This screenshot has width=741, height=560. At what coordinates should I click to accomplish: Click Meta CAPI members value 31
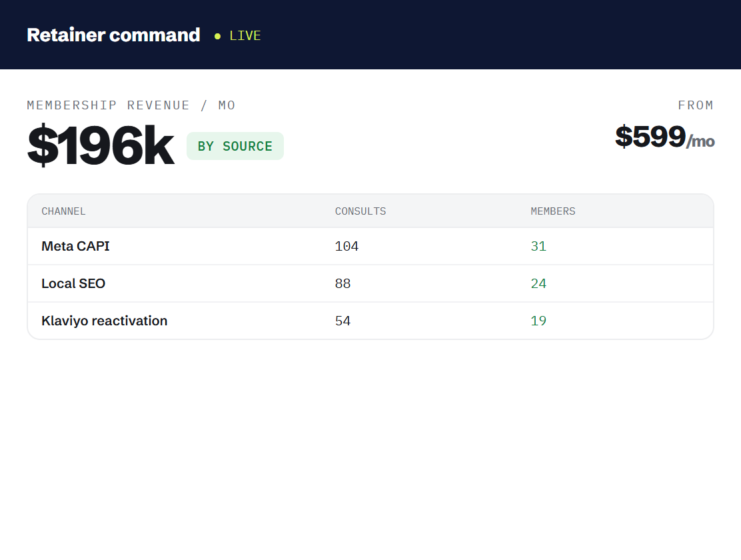(538, 247)
